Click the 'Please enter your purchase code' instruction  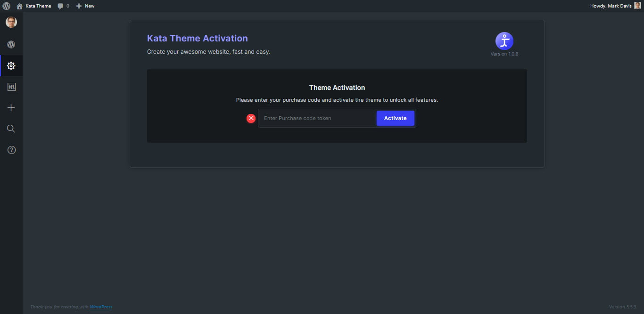[x=337, y=100]
